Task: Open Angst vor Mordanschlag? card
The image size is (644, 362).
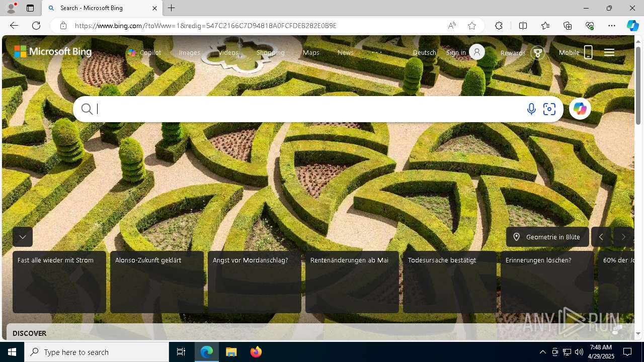Action: (x=255, y=282)
